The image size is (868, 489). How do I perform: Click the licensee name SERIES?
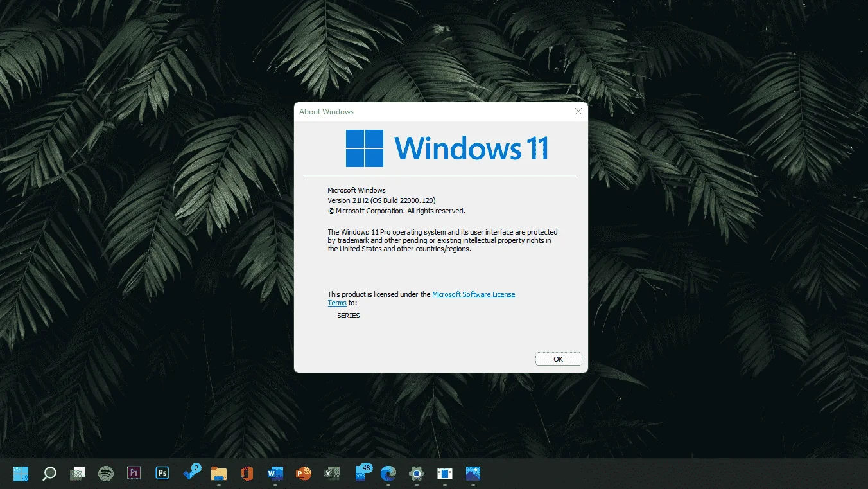pos(349,316)
